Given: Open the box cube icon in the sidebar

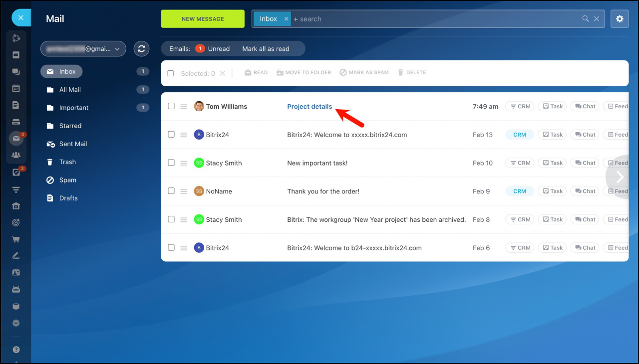Looking at the screenshot, I should point(16,306).
